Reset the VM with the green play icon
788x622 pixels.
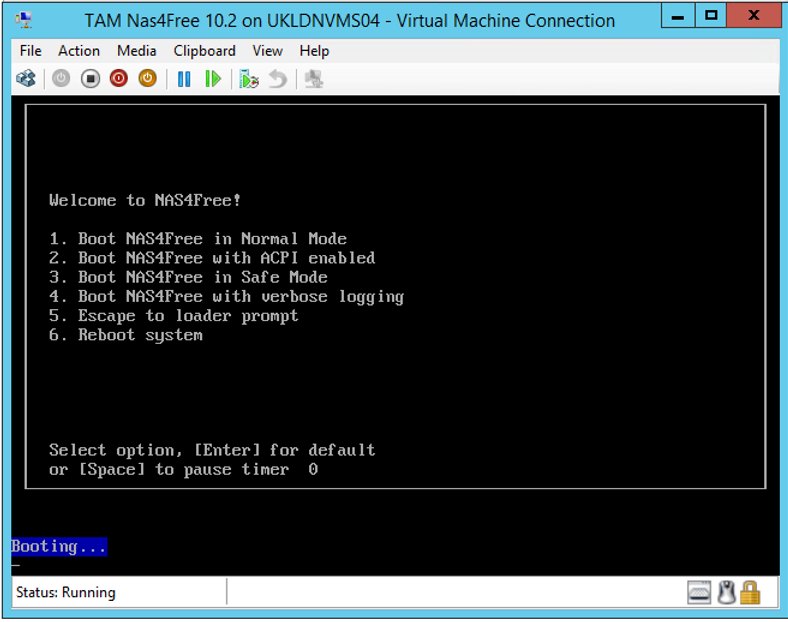(213, 79)
